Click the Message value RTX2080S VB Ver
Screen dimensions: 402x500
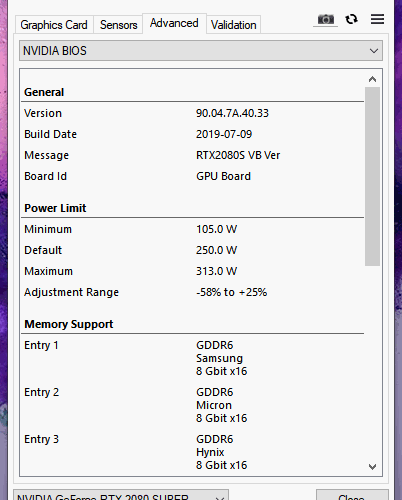tap(238, 155)
